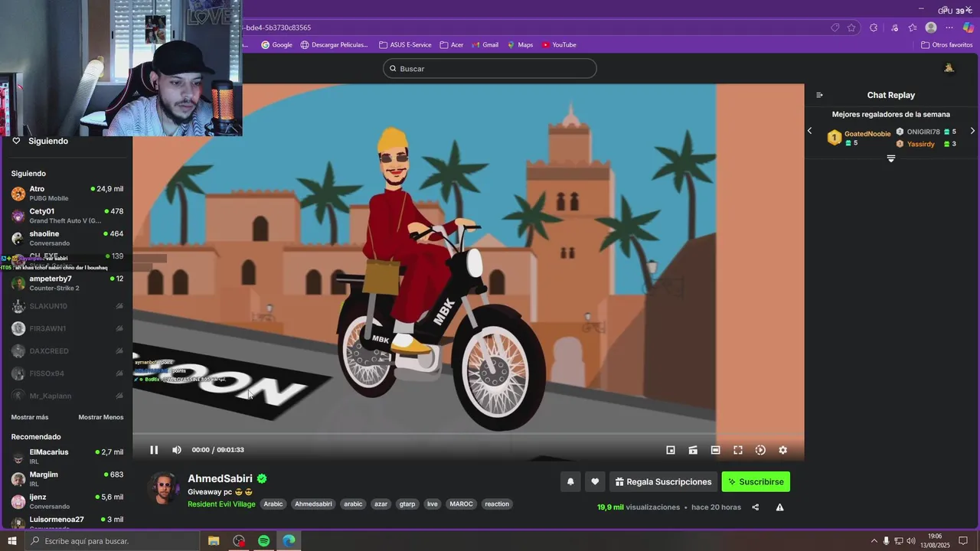Screen dimensions: 980x551
Task: Open the Resident Evil Village category link
Action: coord(221,504)
